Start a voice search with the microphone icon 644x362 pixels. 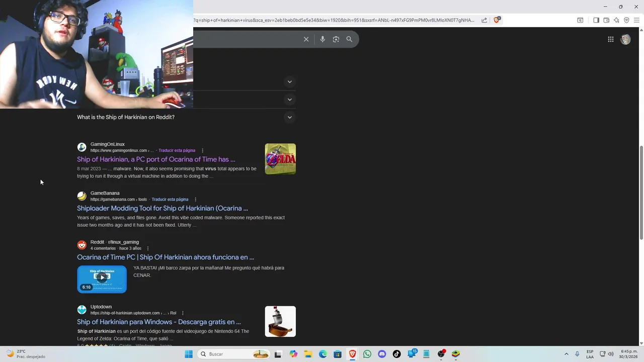pyautogui.click(x=323, y=39)
